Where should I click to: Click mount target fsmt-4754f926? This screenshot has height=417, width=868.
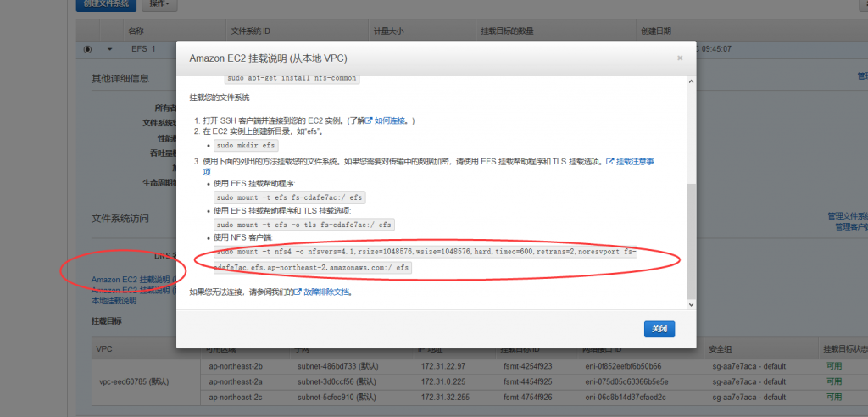click(527, 397)
